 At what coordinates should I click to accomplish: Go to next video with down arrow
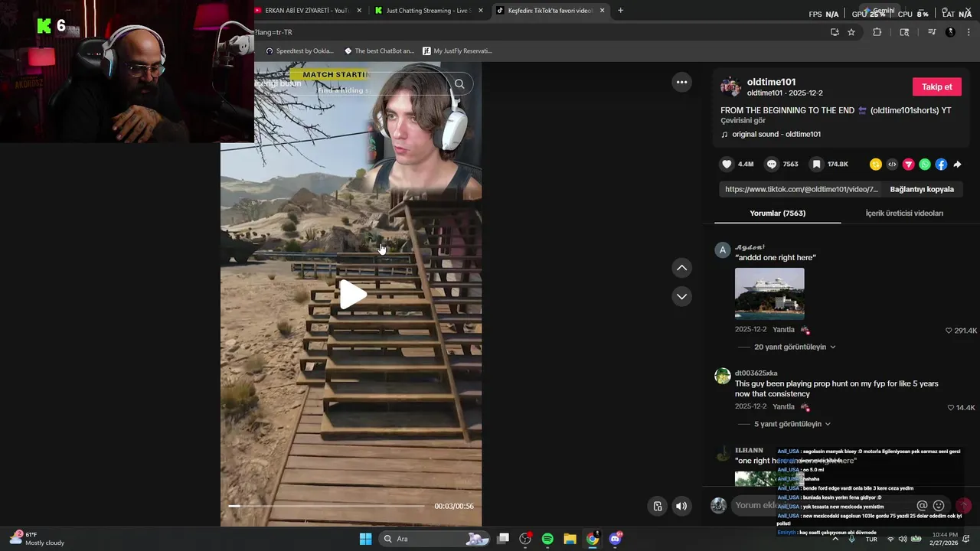point(681,296)
